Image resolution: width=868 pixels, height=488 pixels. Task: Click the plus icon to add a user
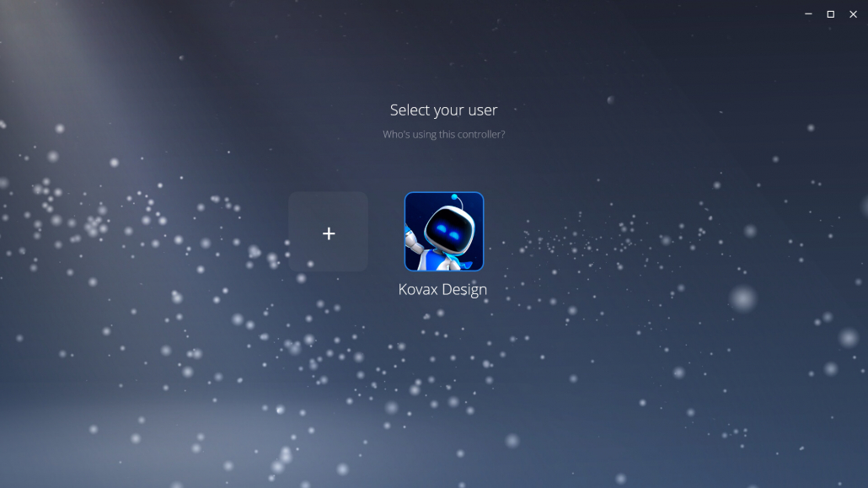pyautogui.click(x=329, y=233)
